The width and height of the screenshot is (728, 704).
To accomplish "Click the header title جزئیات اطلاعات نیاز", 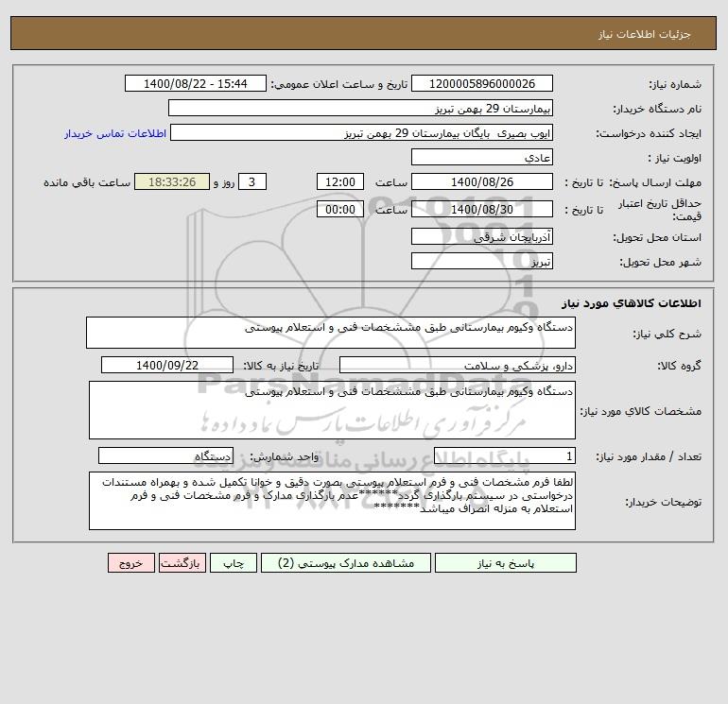I will (x=645, y=34).
